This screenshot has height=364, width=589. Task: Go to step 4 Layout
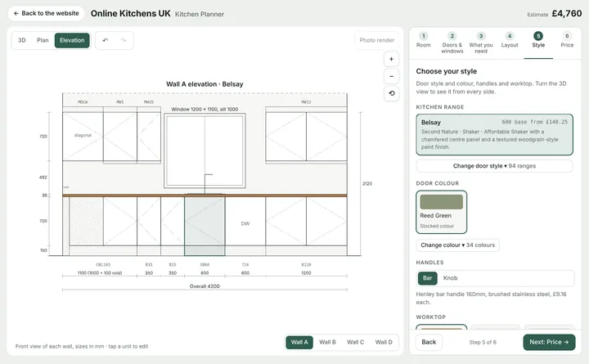510,40
